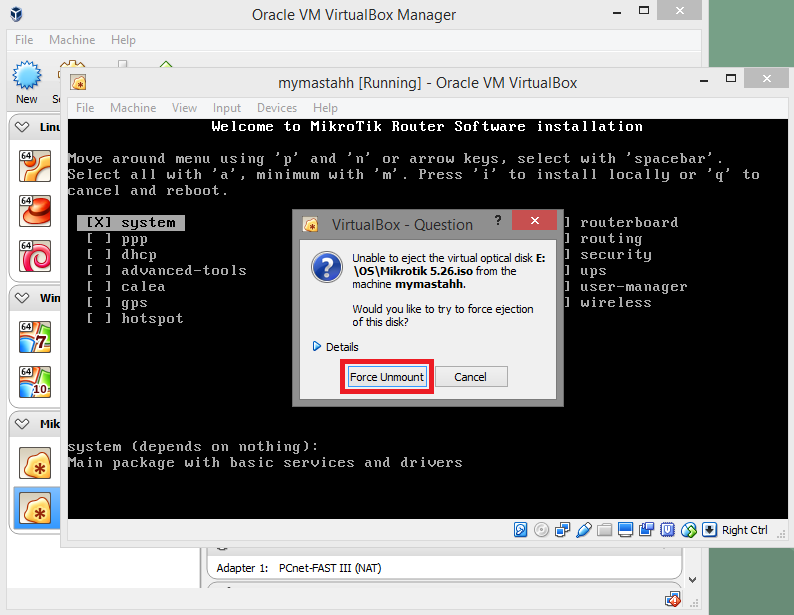The height and width of the screenshot is (615, 794).
Task: Select the Windows 7 VM icon
Action: [x=35, y=337]
